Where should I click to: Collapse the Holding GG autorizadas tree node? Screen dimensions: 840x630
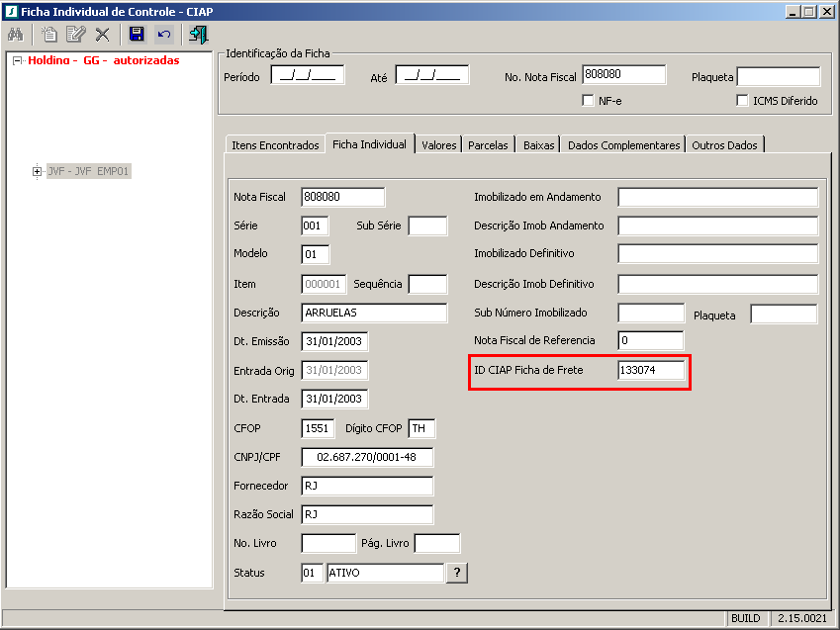tap(18, 60)
